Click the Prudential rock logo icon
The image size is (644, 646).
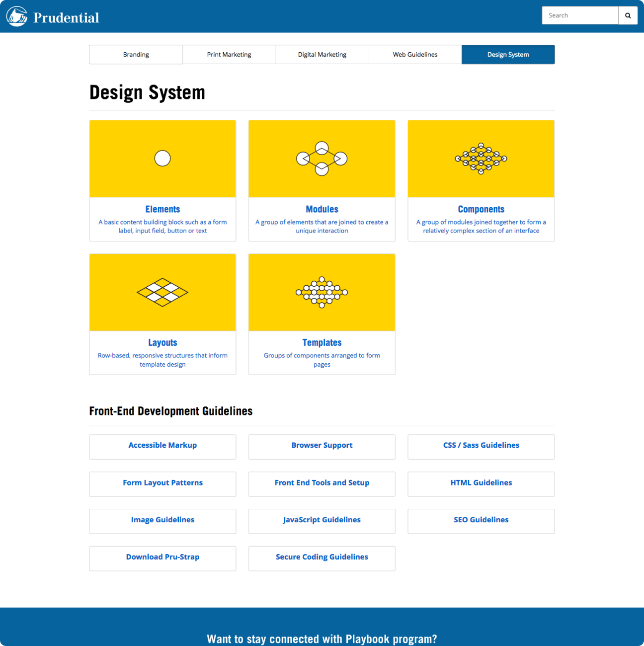(x=17, y=16)
